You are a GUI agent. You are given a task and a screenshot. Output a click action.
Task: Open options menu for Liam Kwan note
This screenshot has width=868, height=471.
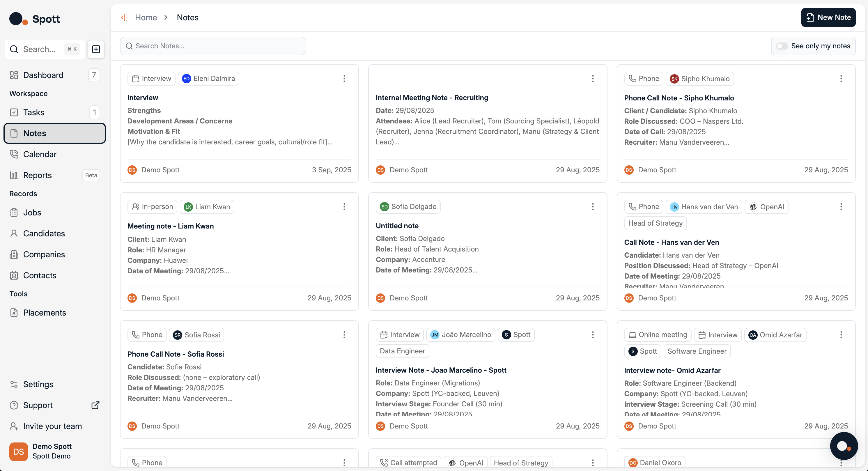pyautogui.click(x=344, y=206)
